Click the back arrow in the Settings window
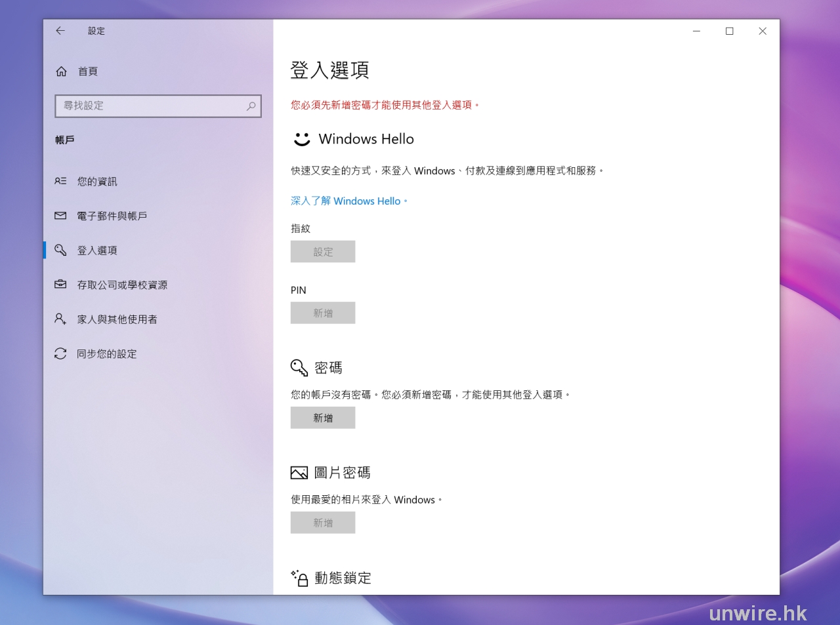Screen dimensions: 840x625 [x=60, y=31]
